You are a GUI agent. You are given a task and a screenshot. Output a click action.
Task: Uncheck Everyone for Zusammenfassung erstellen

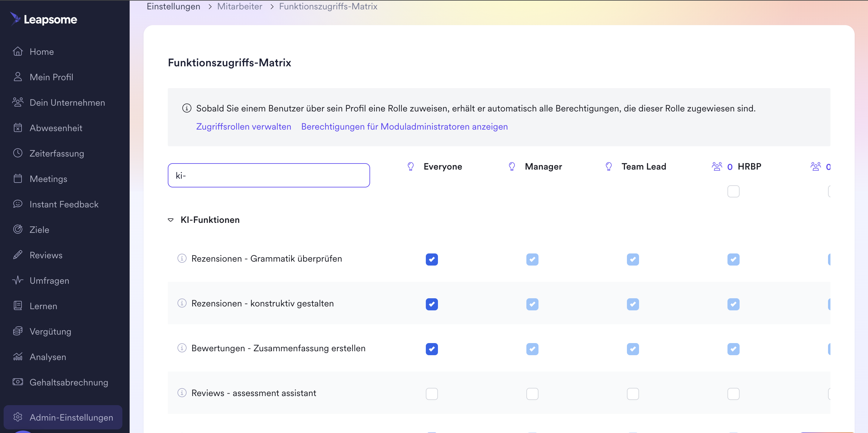(x=432, y=349)
